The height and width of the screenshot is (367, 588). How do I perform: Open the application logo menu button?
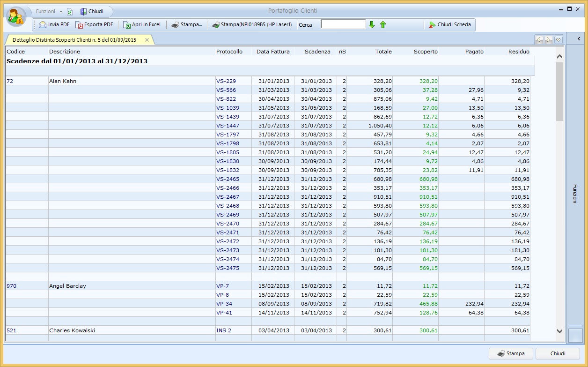tap(17, 16)
